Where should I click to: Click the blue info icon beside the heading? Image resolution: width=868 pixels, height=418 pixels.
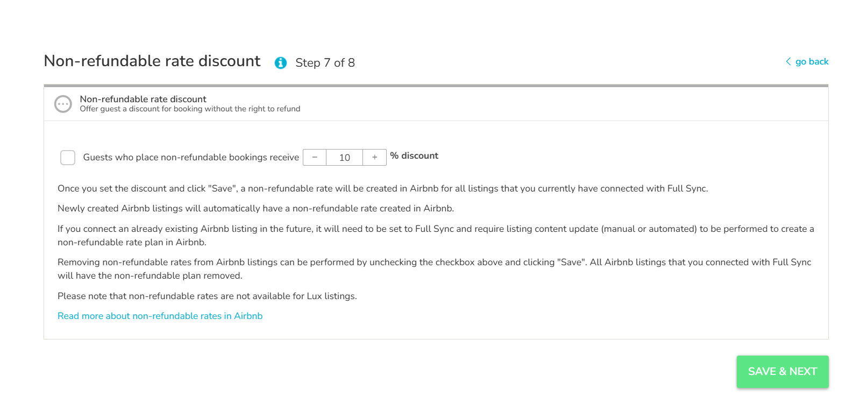click(x=281, y=63)
